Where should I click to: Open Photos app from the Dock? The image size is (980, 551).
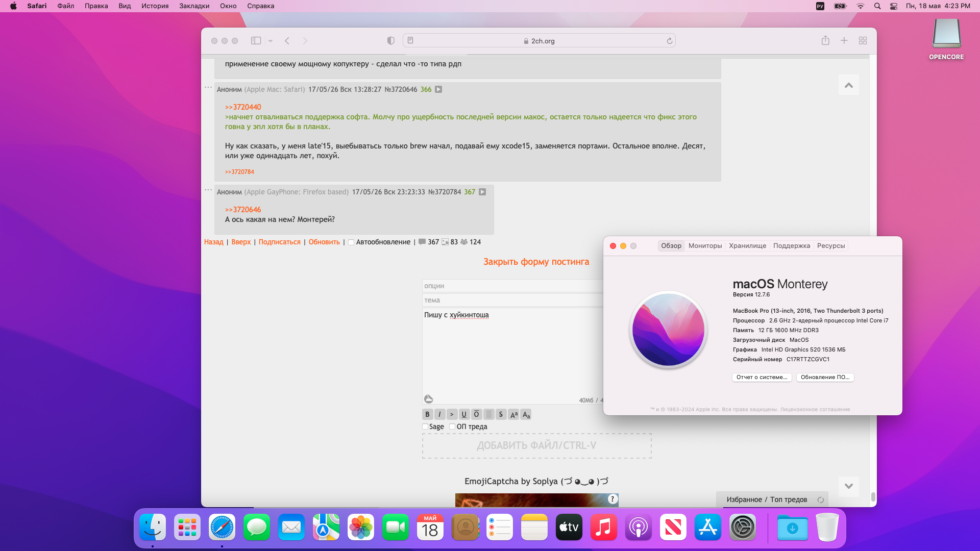(x=361, y=528)
